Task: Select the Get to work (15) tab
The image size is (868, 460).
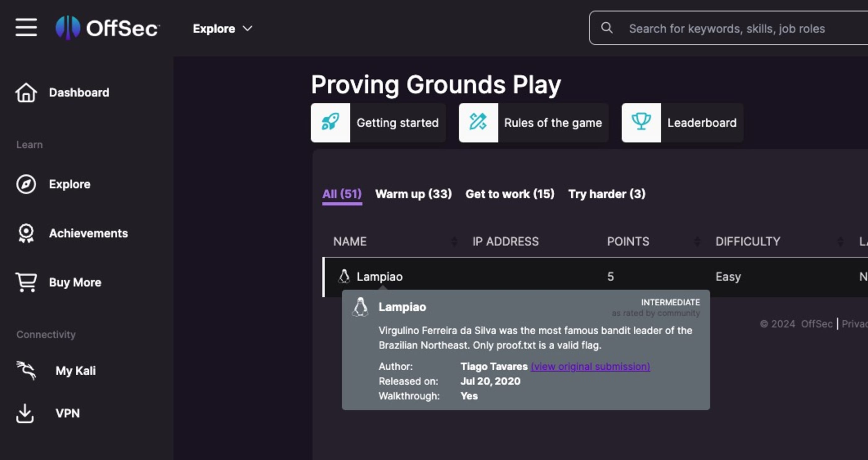Action: pos(509,194)
